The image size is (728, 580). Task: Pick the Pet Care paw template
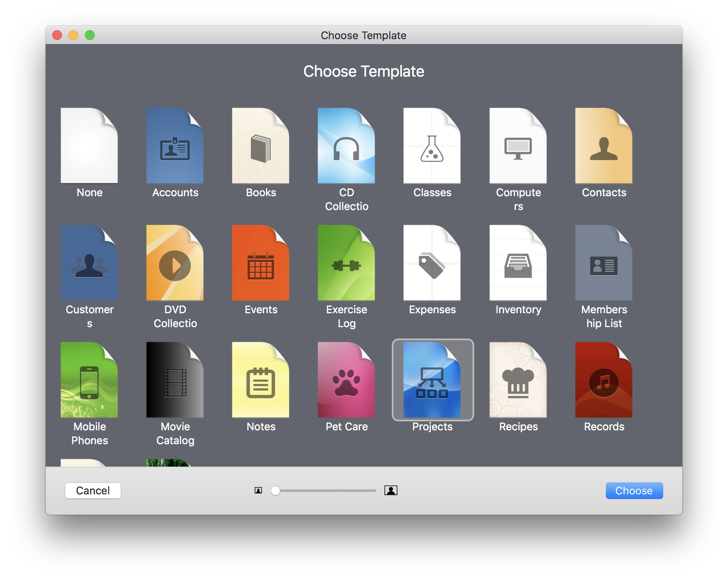click(x=346, y=380)
